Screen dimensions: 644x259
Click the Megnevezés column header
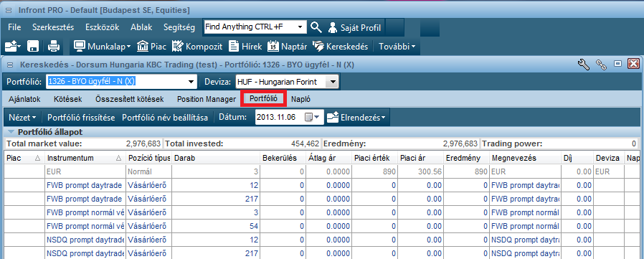(525, 158)
